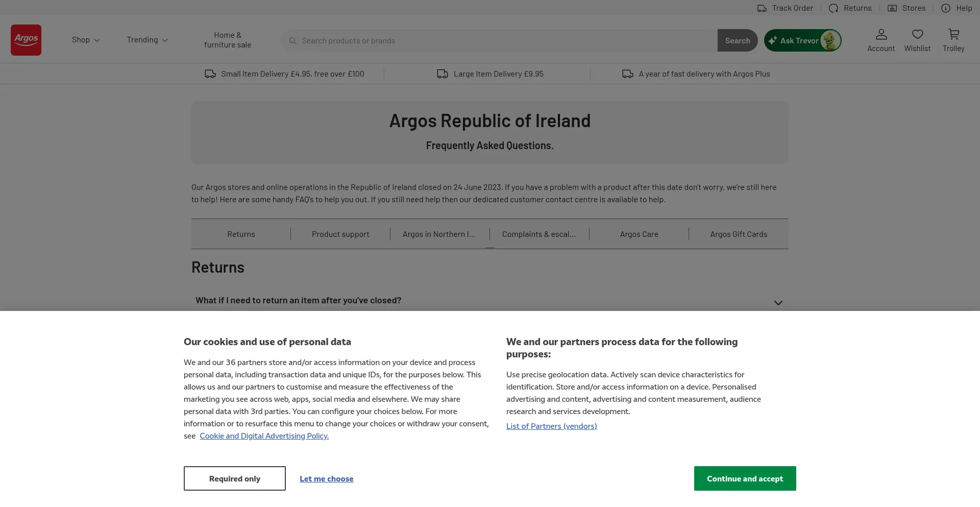Open Returns in top bar
This screenshot has height=507, width=980.
[x=850, y=8]
